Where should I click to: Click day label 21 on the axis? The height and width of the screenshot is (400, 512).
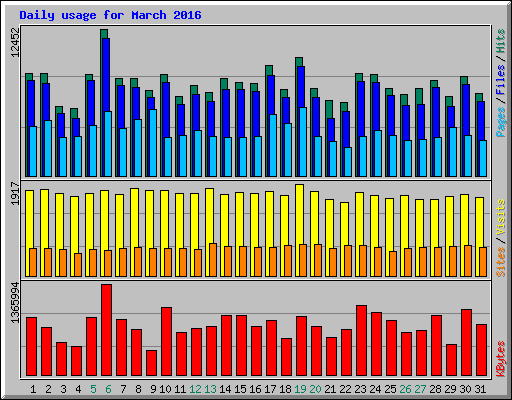(330, 389)
